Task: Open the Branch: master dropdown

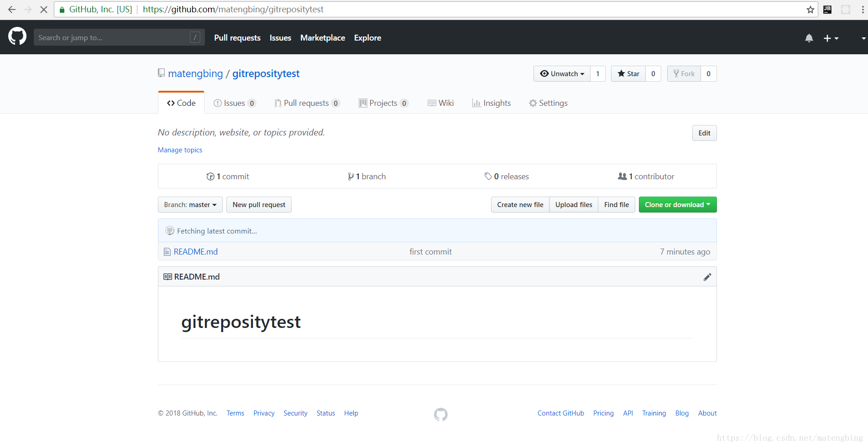Action: (190, 205)
